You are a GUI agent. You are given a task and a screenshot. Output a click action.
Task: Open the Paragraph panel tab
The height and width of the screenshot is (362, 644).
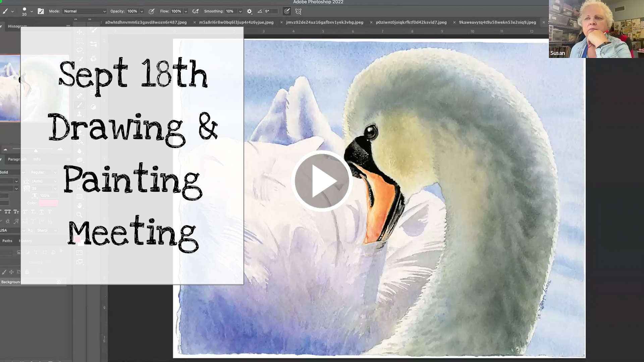(17, 159)
